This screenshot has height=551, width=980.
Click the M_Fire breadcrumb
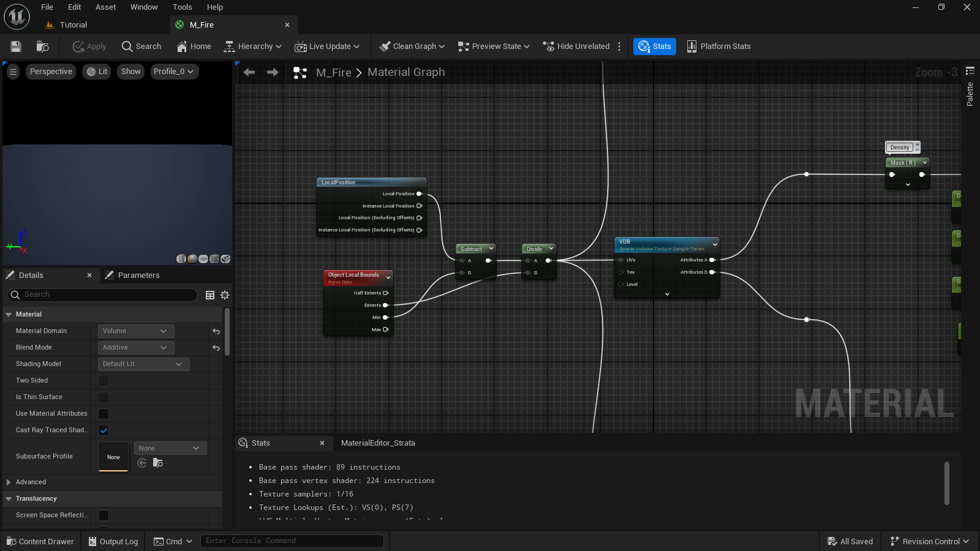click(x=334, y=72)
